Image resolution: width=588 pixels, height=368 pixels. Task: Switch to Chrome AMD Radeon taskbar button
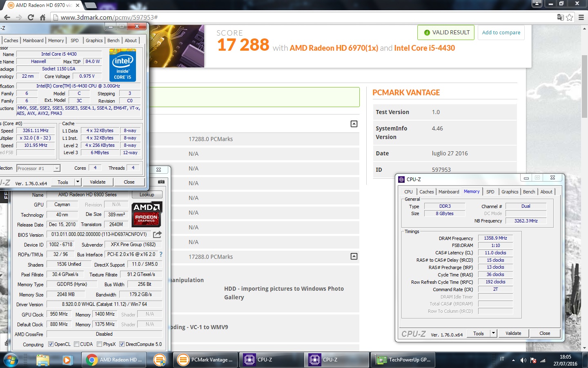[114, 360]
